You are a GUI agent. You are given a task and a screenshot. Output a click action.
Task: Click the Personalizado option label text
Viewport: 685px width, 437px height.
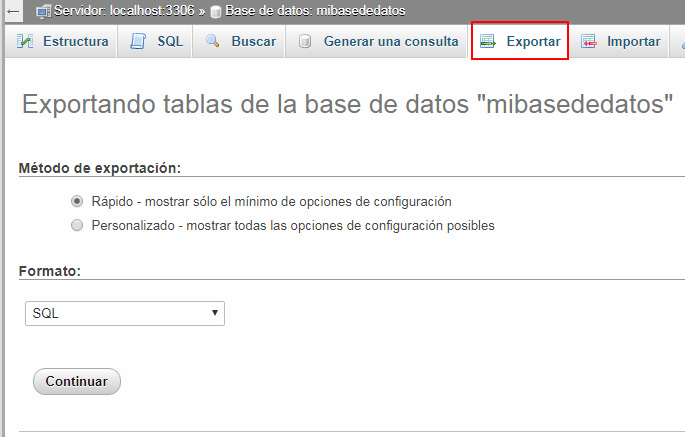point(293,225)
